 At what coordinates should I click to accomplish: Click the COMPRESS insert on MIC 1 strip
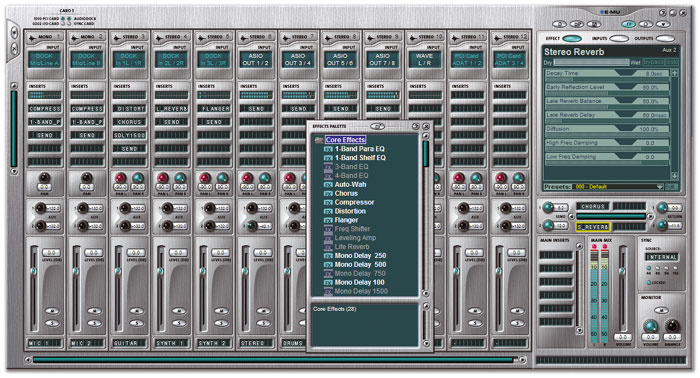tap(45, 108)
